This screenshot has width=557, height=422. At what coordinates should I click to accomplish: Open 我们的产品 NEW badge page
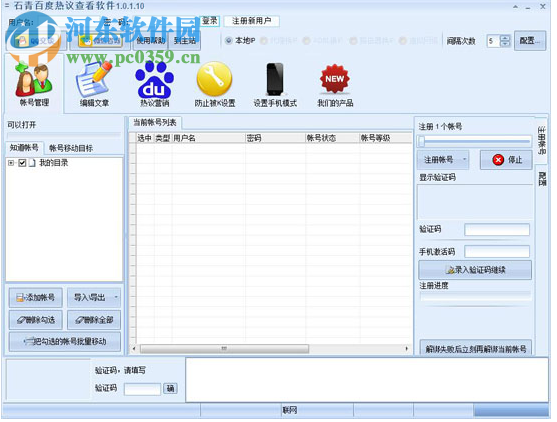(x=335, y=85)
